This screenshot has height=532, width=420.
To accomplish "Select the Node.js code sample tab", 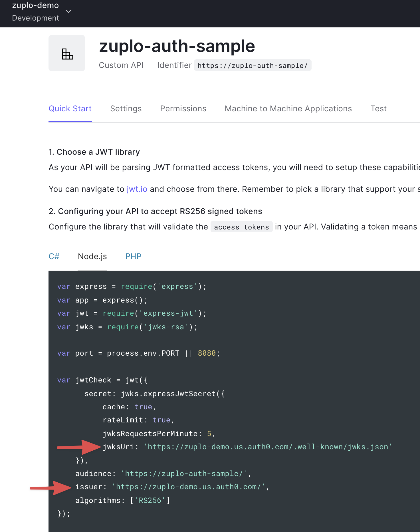I will pos(92,256).
